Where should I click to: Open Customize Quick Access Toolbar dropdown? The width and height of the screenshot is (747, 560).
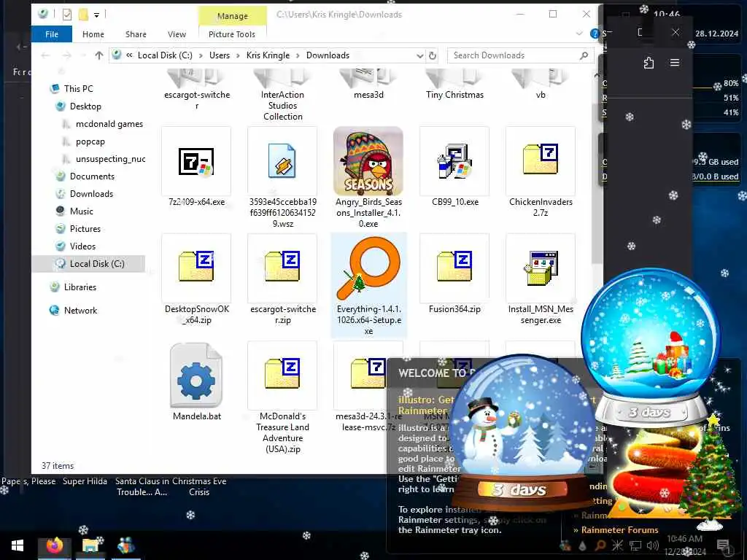[96, 15]
